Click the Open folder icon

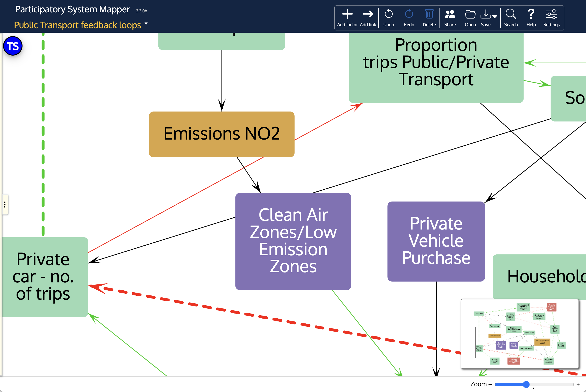[470, 15]
